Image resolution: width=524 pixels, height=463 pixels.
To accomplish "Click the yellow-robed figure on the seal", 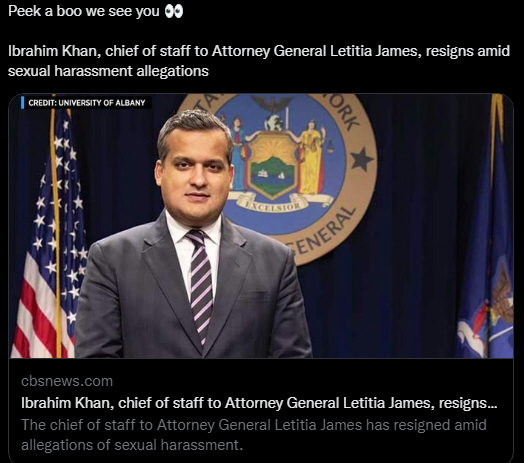I will (x=312, y=157).
